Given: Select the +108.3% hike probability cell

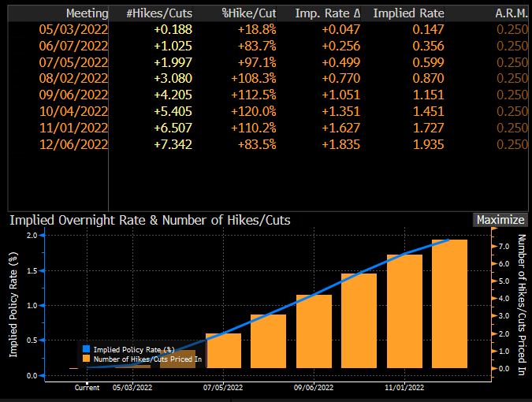Looking at the screenshot, I should (x=253, y=79).
